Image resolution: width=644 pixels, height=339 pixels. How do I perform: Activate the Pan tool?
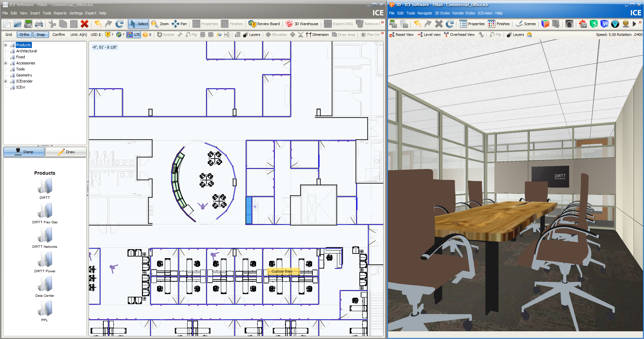(x=179, y=24)
